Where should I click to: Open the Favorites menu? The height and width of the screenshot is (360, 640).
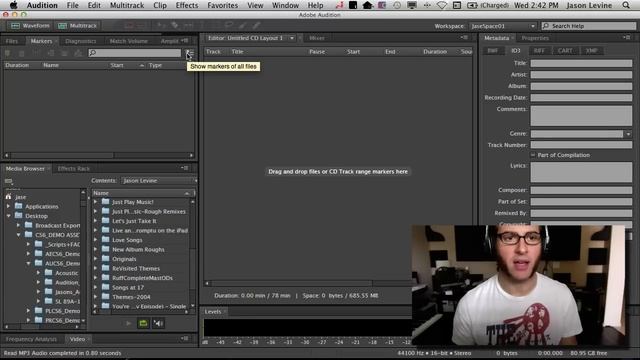pyautogui.click(x=222, y=5)
